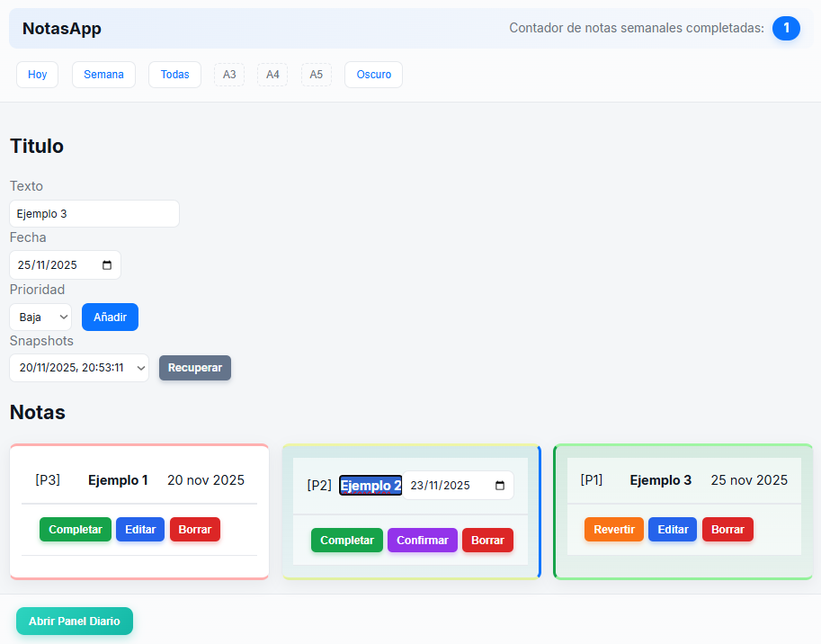Select the A5 text size option
821x644 pixels.
[x=316, y=74]
